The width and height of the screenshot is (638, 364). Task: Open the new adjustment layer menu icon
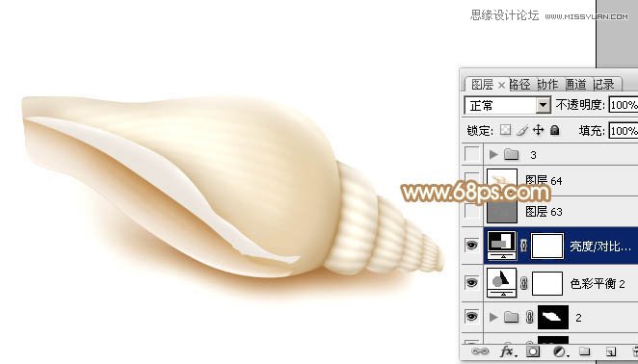pos(560,351)
